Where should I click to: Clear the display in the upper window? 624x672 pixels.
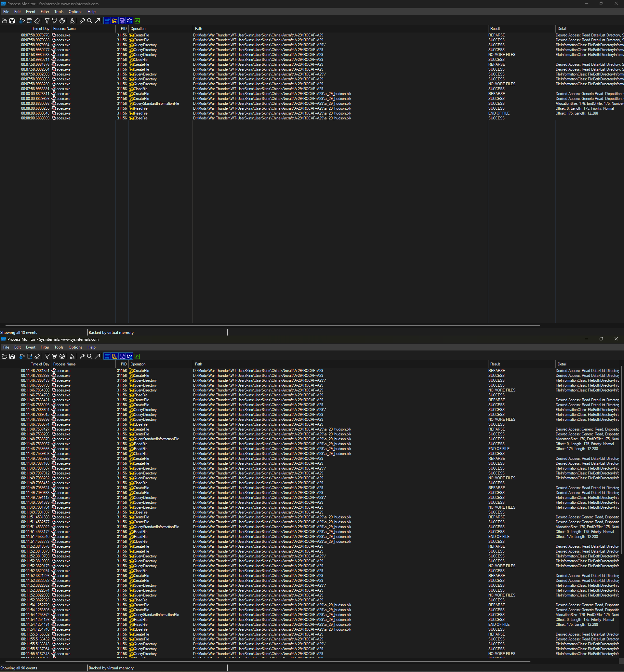point(37,21)
